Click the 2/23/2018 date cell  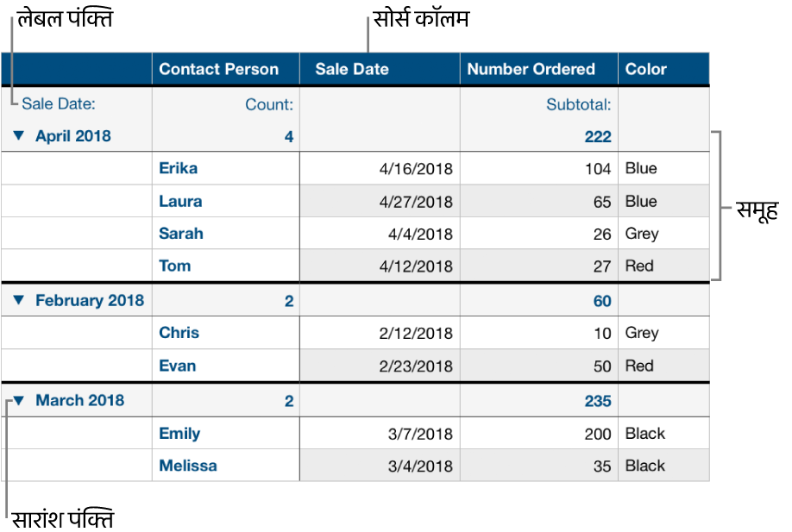pos(416,366)
